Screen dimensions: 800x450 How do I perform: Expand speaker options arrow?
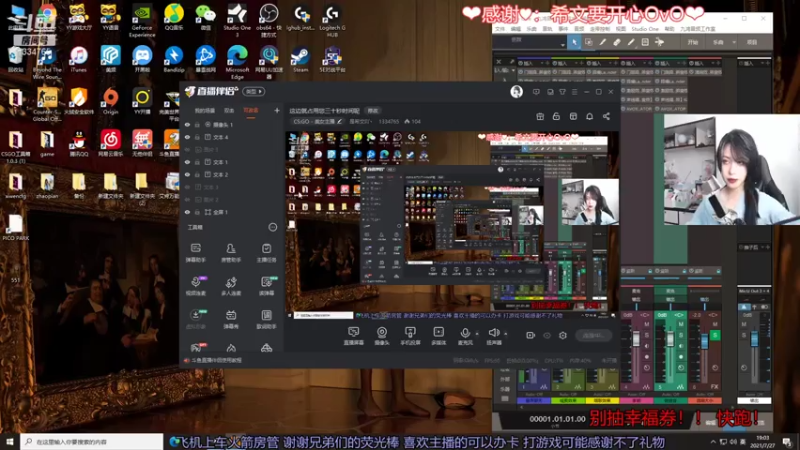click(506, 334)
